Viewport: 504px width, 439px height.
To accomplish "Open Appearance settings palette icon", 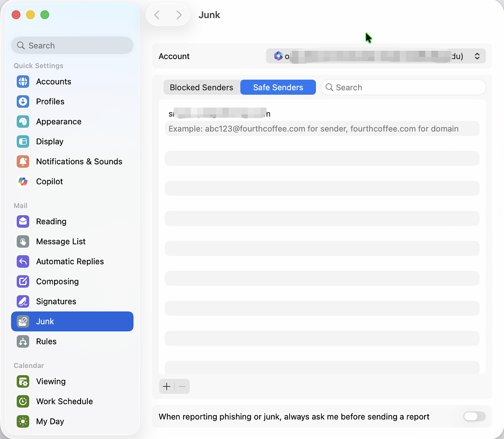I will coord(23,122).
